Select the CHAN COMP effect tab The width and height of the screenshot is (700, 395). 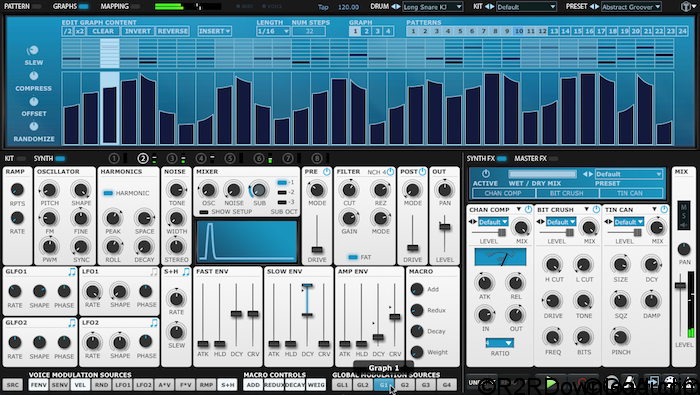pyautogui.click(x=504, y=193)
